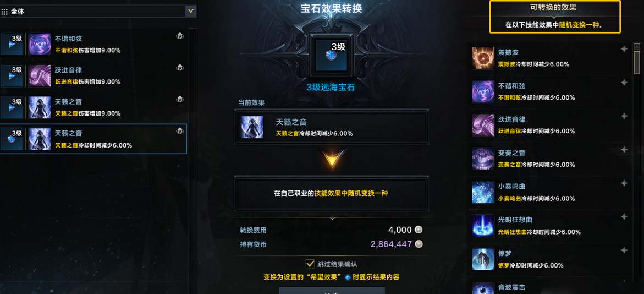
Task: Click the 惊梦 skill icon
Action: (483, 259)
